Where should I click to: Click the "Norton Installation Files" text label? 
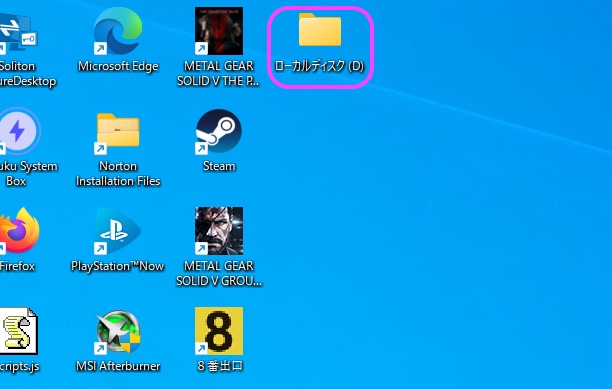(118, 174)
